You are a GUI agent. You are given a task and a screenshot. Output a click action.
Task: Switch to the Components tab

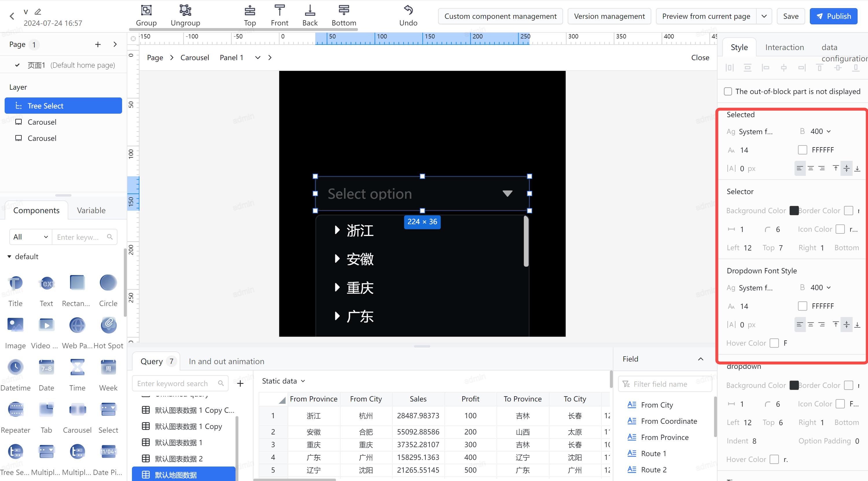36,211
